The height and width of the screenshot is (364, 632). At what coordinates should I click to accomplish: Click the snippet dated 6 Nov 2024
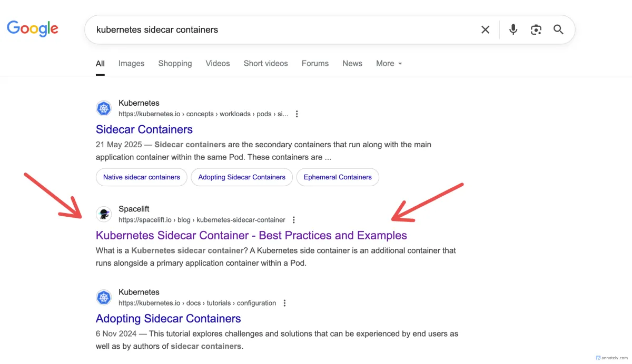(x=277, y=340)
